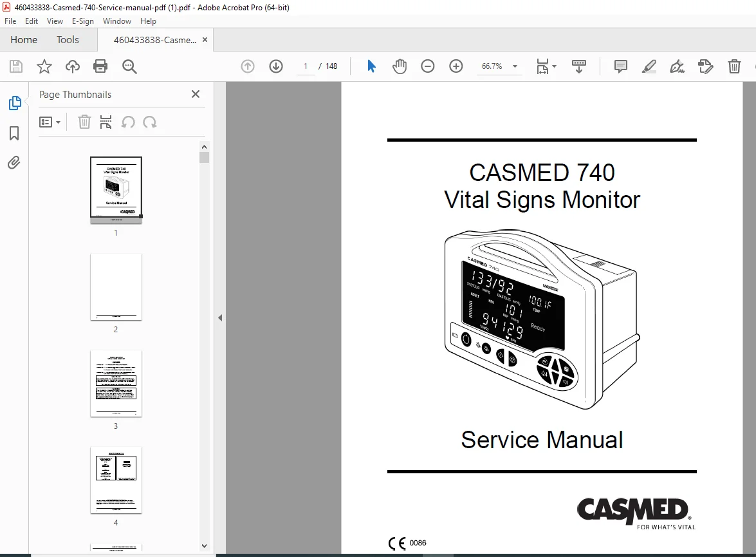The height and width of the screenshot is (557, 756).
Task: Open the Window menu
Action: tap(116, 21)
